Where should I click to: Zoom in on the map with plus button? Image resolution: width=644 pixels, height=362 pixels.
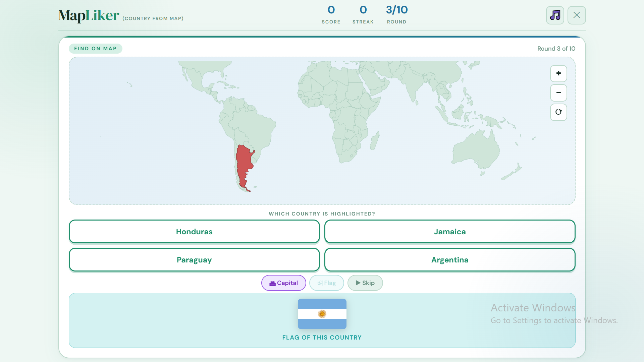558,73
